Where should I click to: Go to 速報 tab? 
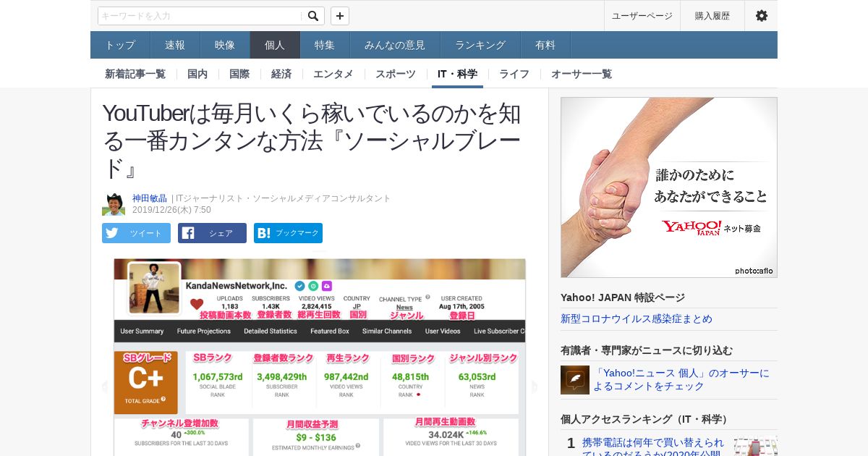[x=175, y=45]
